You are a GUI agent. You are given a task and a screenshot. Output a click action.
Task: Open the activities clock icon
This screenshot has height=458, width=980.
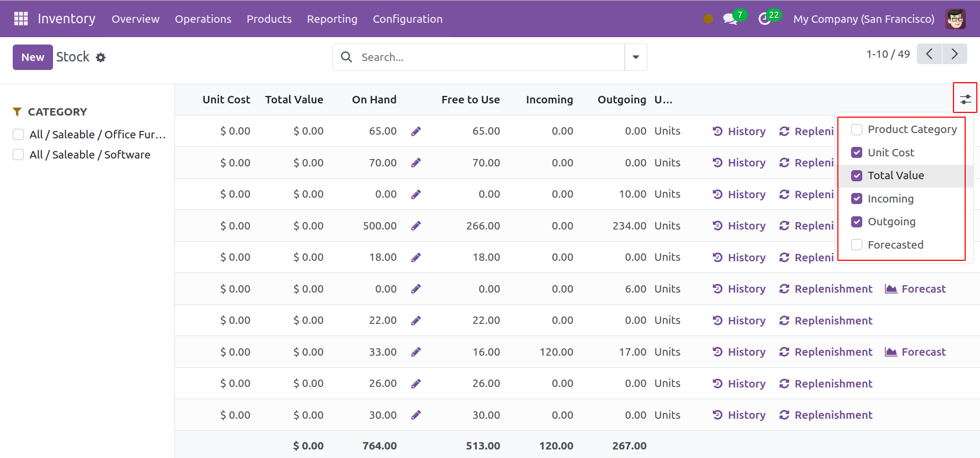[x=764, y=19]
